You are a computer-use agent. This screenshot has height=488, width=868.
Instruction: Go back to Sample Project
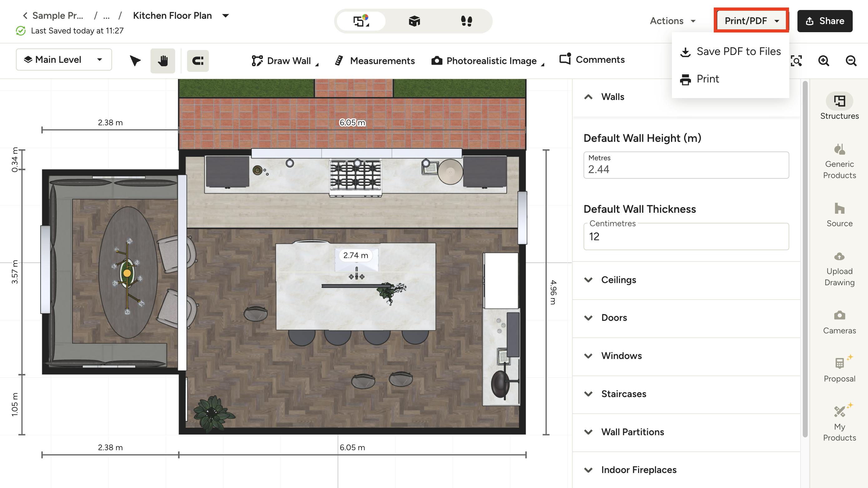[x=53, y=16]
